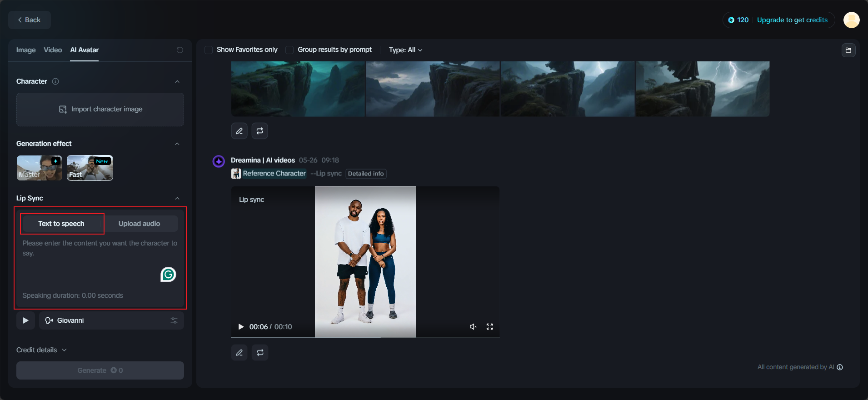The width and height of the screenshot is (868, 400).
Task: Click the 'All content generated by AI' text
Action: [x=796, y=367]
